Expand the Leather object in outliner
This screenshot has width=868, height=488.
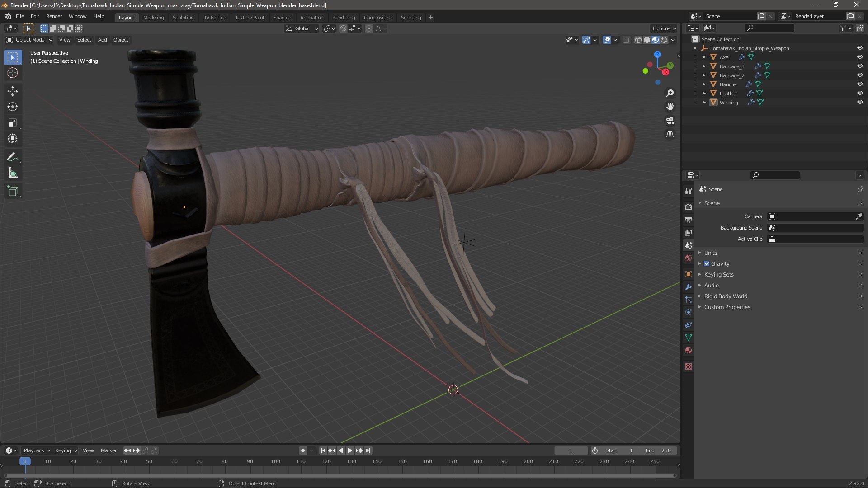704,93
